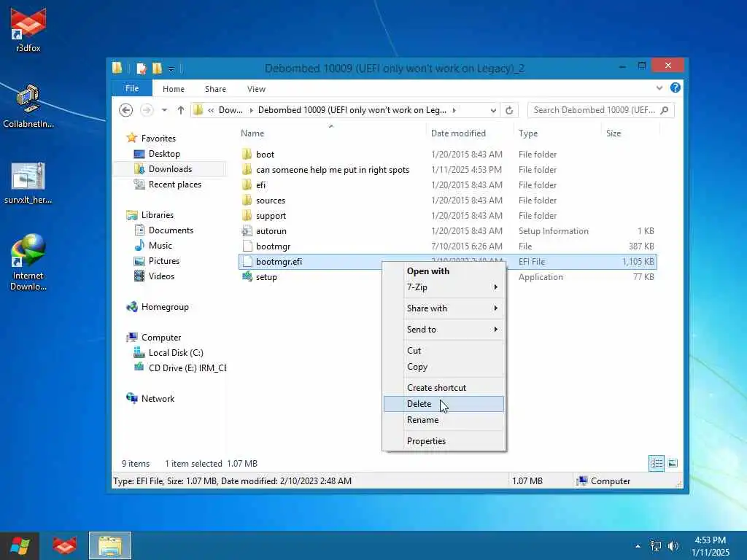Launch Internet Download Manager desktop icon
The width and height of the screenshot is (747, 560).
pyautogui.click(x=28, y=262)
